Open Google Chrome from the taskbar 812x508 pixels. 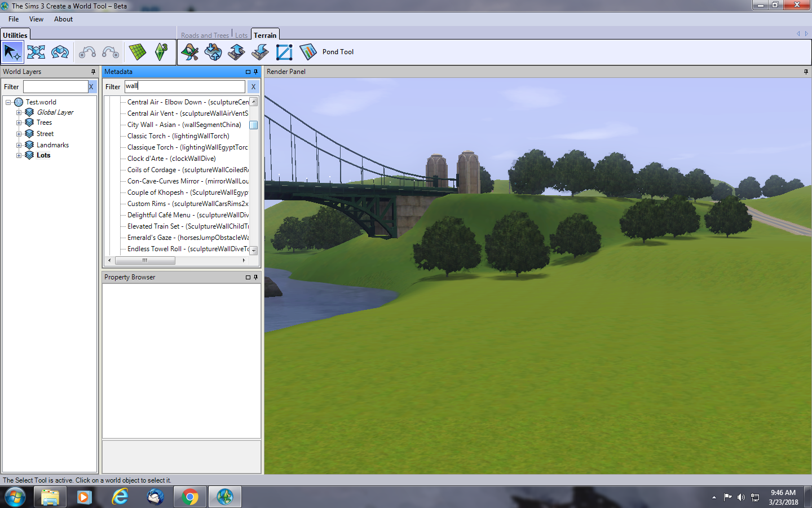click(x=190, y=497)
